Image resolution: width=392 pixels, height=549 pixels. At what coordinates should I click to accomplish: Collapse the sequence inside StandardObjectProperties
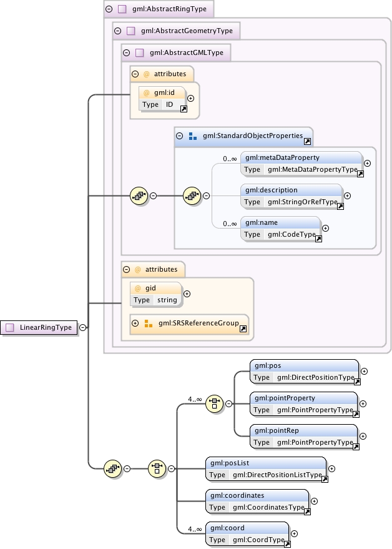coord(207,195)
